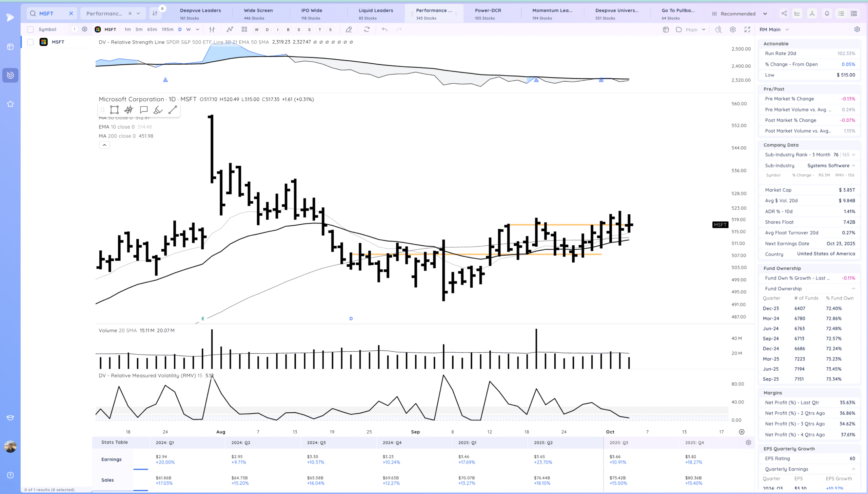The width and height of the screenshot is (868, 494).
Task: Click the alerts bell icon
Action: coord(827,14)
